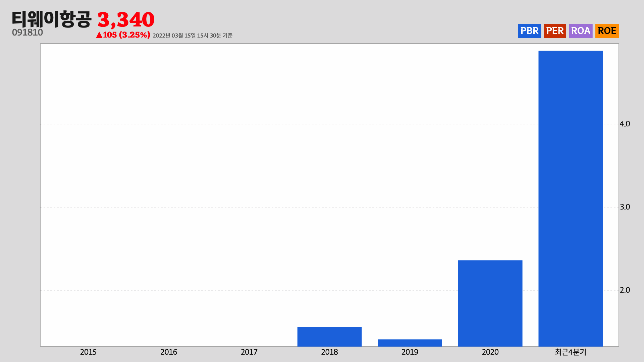Switch to the red PER tab
This screenshot has height=362, width=644.
(x=555, y=31)
